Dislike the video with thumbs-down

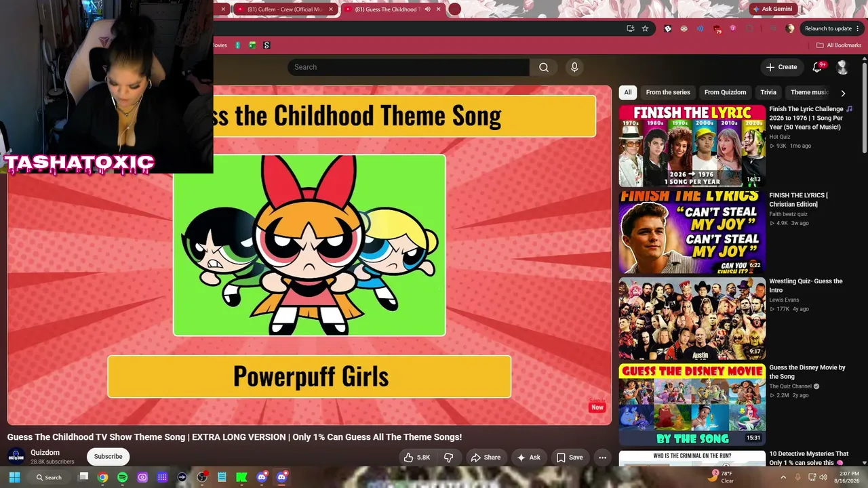tap(449, 457)
